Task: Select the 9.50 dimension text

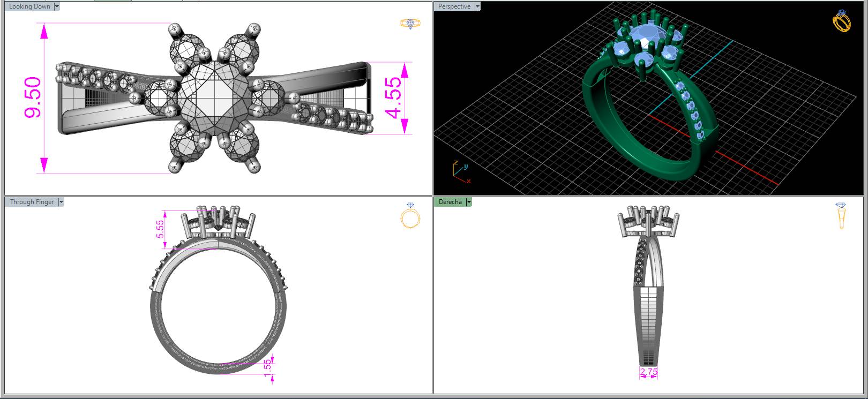Action: [32, 97]
